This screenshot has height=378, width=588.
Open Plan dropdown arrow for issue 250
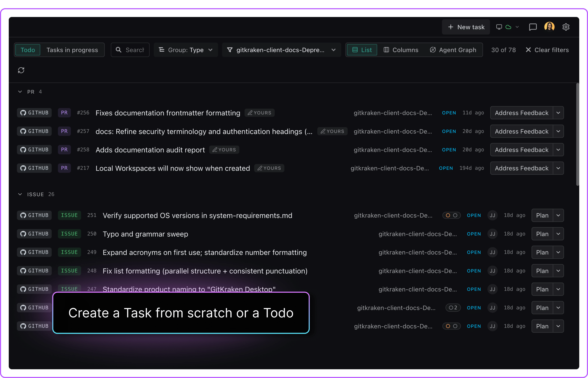(558, 234)
